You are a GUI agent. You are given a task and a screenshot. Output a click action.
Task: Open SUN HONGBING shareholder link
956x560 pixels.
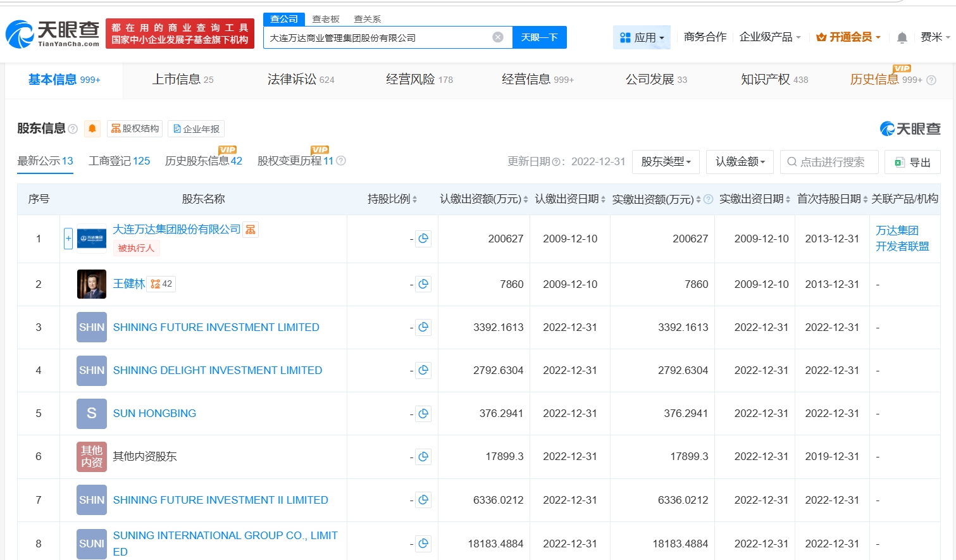pyautogui.click(x=154, y=413)
